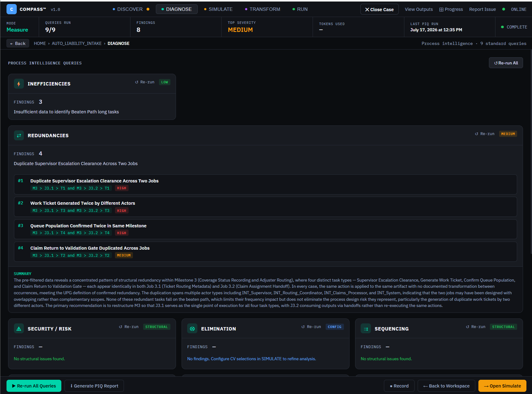532x394 pixels.
Task: Click STRUCTURAL badge on Security / Risk
Action: [x=156, y=327]
